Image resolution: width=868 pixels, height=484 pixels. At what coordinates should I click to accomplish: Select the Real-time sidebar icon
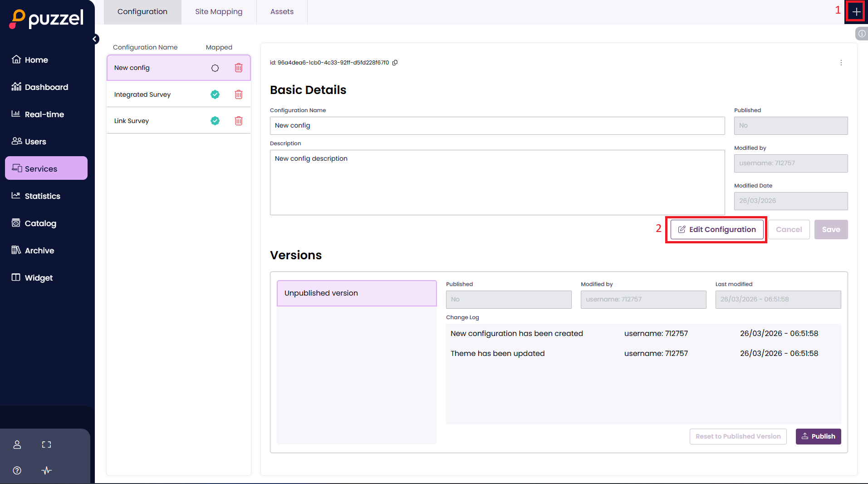16,114
